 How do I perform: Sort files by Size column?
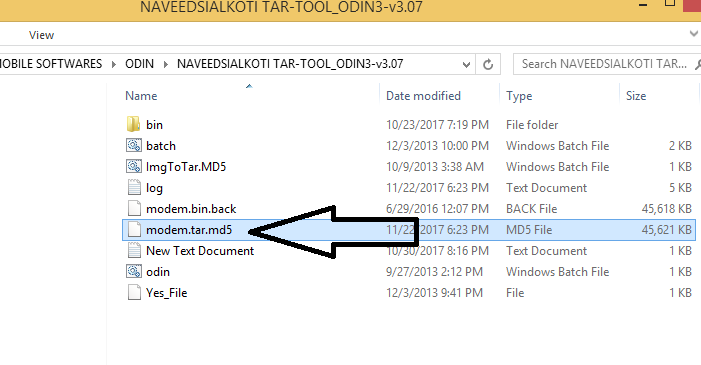(636, 96)
